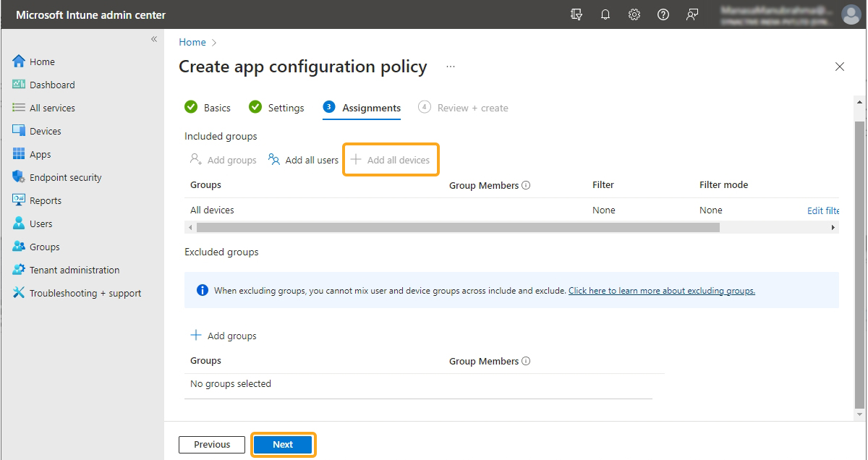Click the Next button

[283, 445]
